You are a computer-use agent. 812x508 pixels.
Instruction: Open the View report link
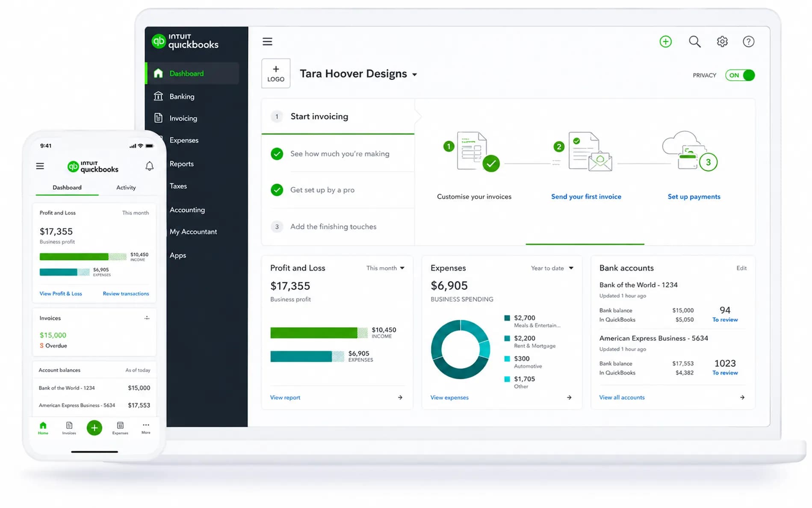click(285, 398)
